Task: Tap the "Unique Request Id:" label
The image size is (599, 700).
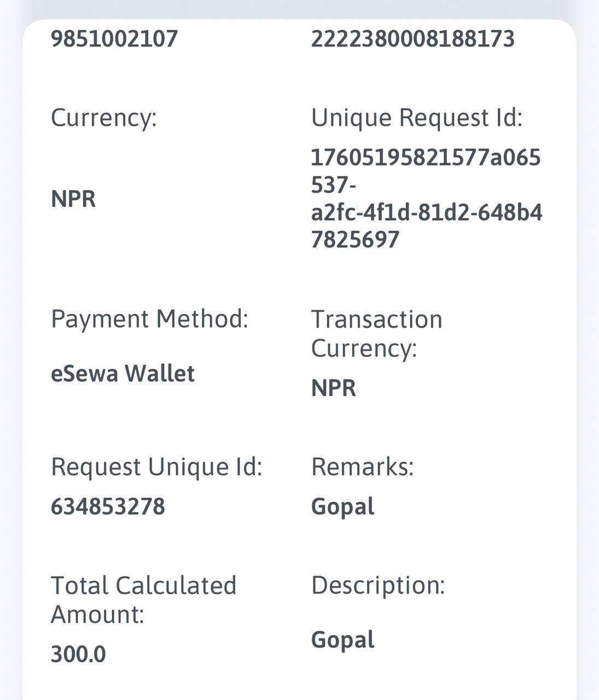Action: [416, 118]
